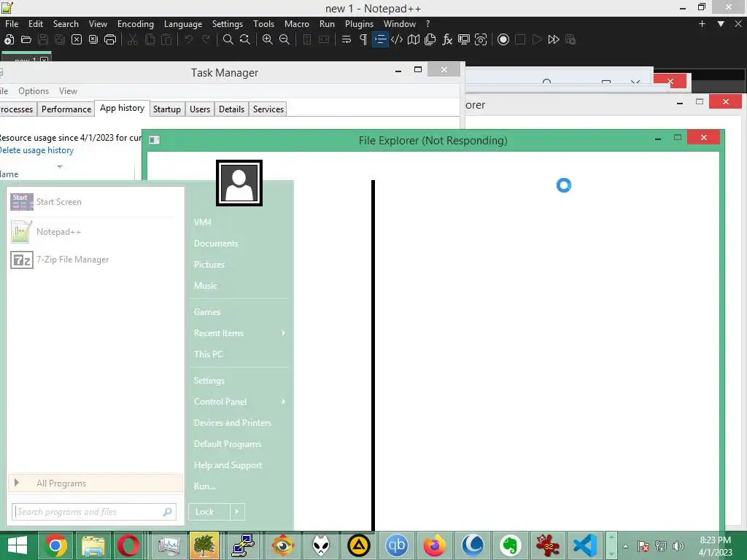Click Close document icon in Notepad++ toolbar

point(76,39)
